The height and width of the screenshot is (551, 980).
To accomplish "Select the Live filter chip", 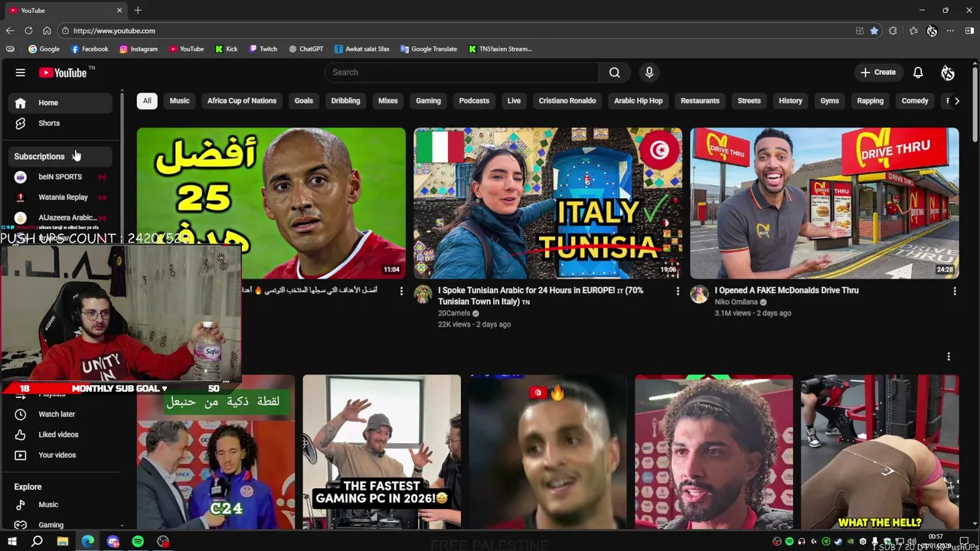I will coord(514,101).
